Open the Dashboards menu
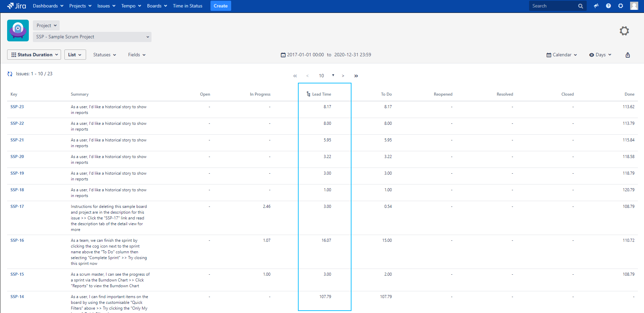This screenshot has width=644, height=313. pos(48,6)
